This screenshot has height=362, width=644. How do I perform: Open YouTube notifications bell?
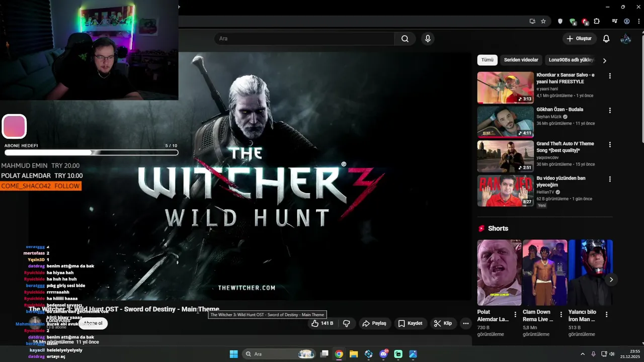coord(606,39)
